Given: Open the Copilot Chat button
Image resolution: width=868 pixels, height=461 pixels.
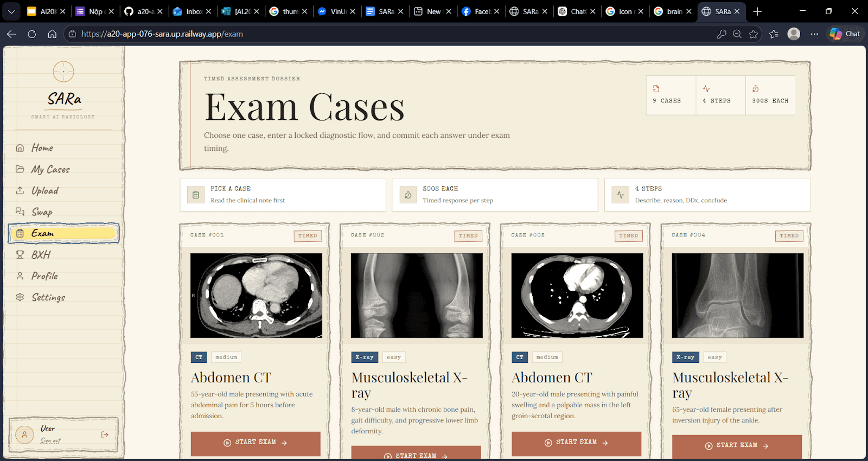Looking at the screenshot, I should (x=845, y=34).
